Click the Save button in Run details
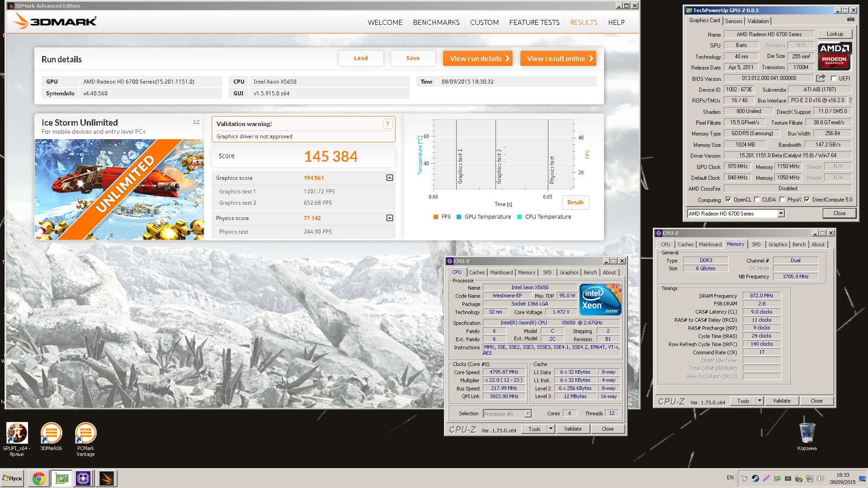Viewport: 868px width, 488px height. 413,58
